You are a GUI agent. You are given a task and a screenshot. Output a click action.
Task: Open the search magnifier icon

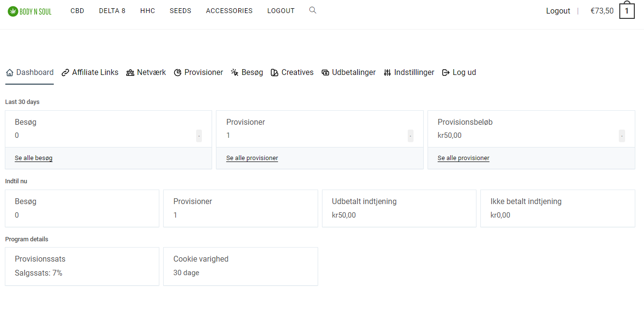point(312,10)
